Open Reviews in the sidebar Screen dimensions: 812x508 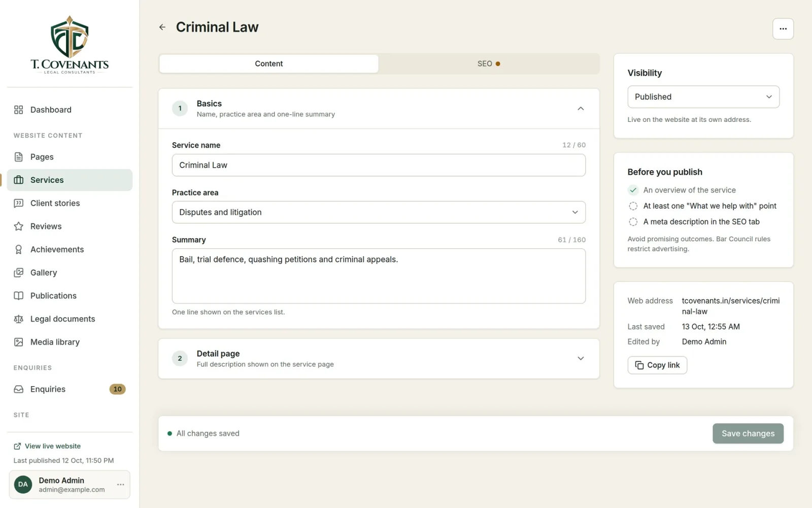pos(70,227)
